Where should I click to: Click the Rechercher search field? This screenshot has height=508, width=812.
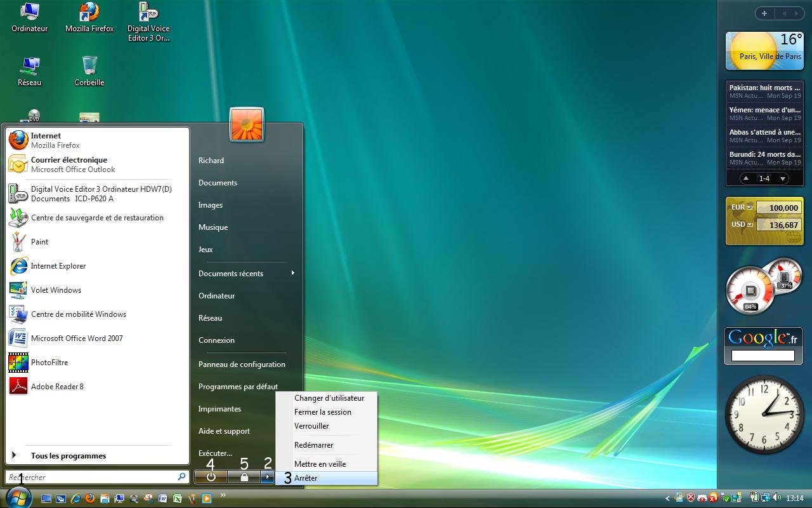pyautogui.click(x=96, y=477)
